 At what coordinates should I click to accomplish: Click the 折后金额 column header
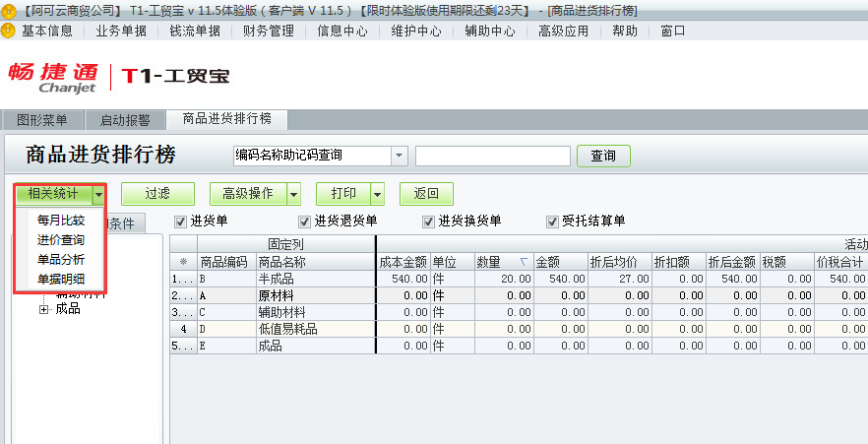pos(733,263)
